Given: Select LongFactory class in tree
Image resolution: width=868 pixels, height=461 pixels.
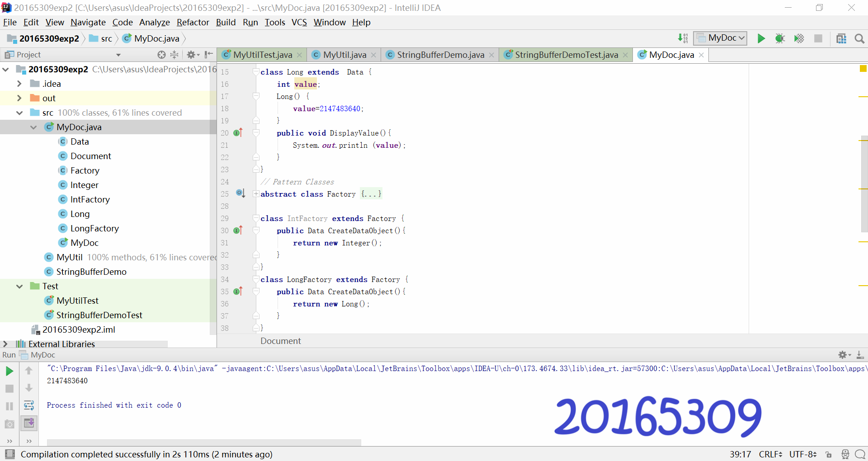Looking at the screenshot, I should click(x=94, y=228).
